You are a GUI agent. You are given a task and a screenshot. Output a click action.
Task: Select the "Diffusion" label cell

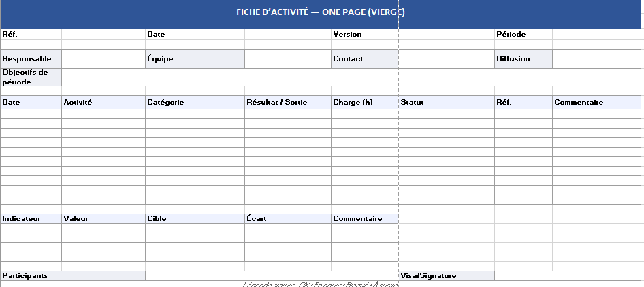(x=523, y=59)
